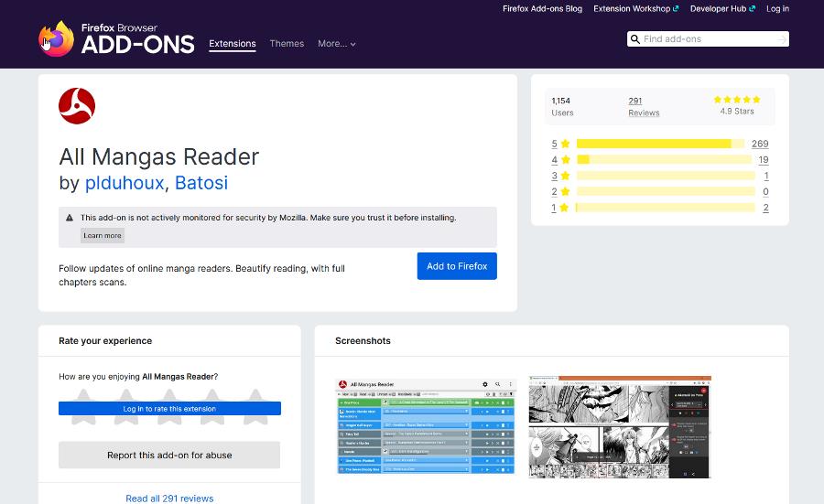The height and width of the screenshot is (504, 824).
Task: Click the Learn more button
Action: 103,235
